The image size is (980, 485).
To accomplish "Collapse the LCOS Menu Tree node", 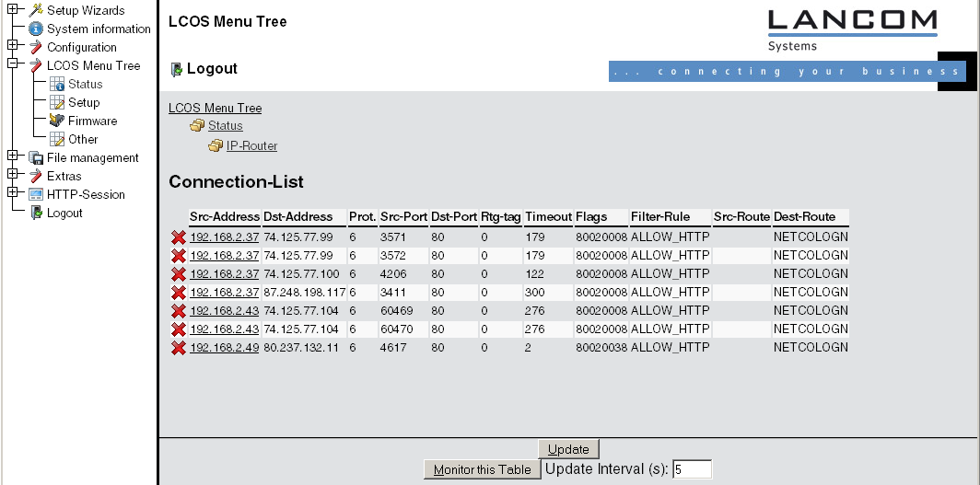I will (x=12, y=64).
